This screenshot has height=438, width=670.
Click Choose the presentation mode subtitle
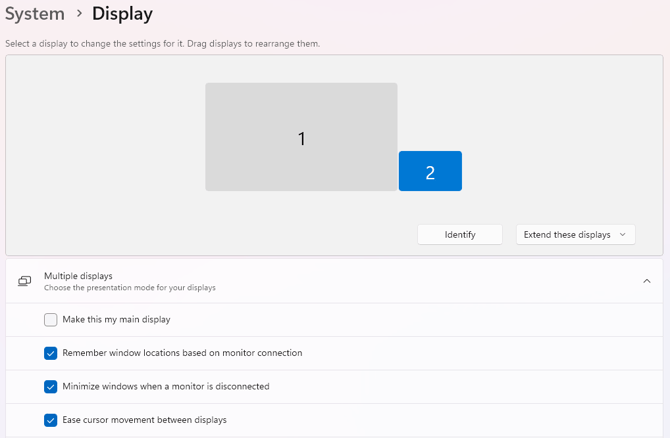(x=129, y=288)
